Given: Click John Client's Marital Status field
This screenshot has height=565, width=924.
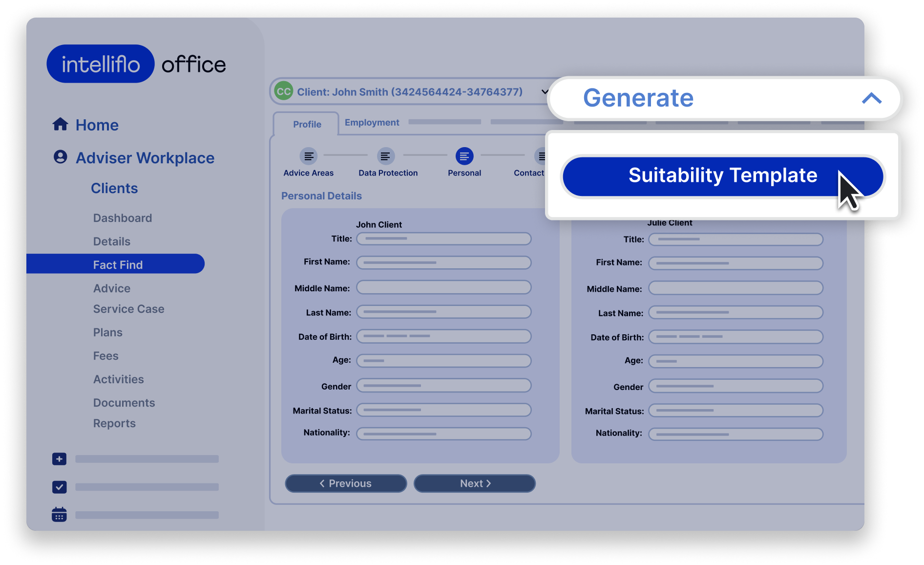Looking at the screenshot, I should [444, 410].
